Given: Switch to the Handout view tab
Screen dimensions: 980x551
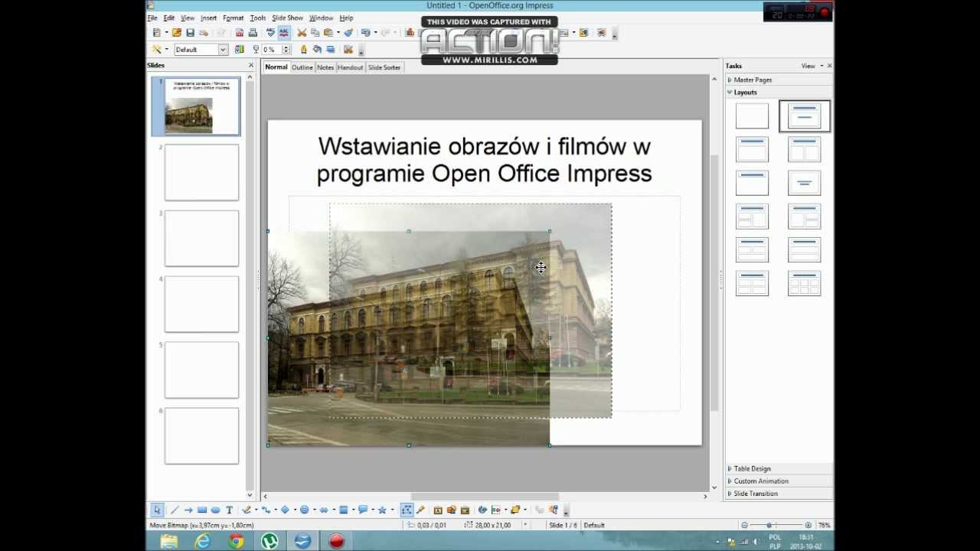Looking at the screenshot, I should (351, 67).
